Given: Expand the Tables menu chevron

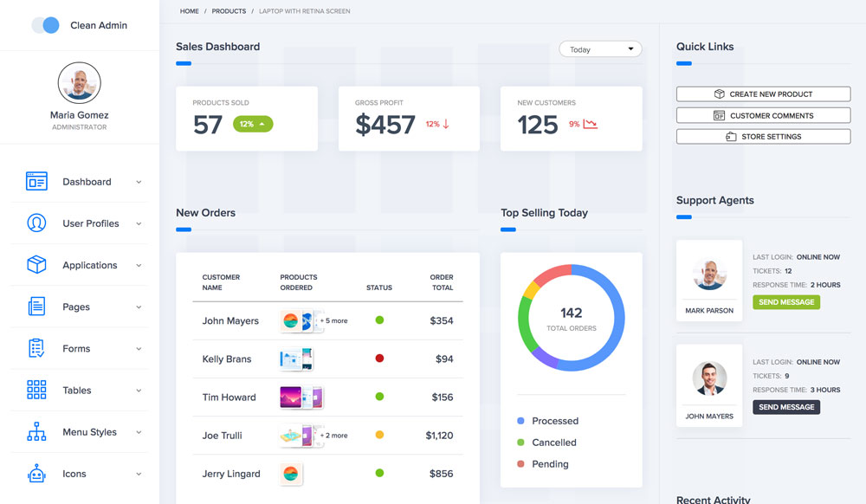Looking at the screenshot, I should (x=139, y=391).
